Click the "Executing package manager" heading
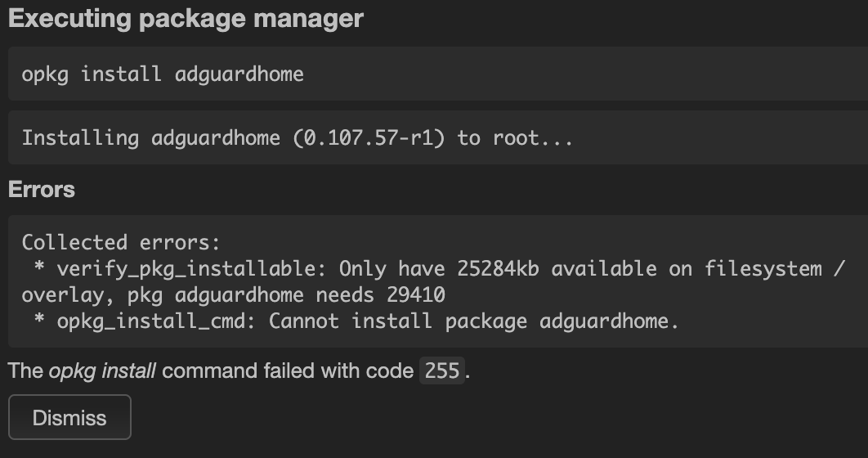Viewport: 868px width, 458px height. 186,18
